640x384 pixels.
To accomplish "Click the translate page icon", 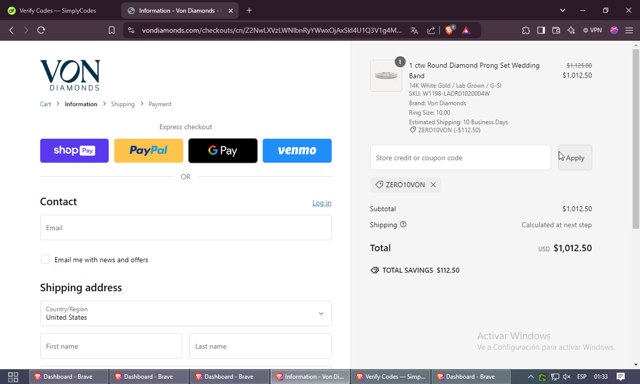I will pos(414,30).
